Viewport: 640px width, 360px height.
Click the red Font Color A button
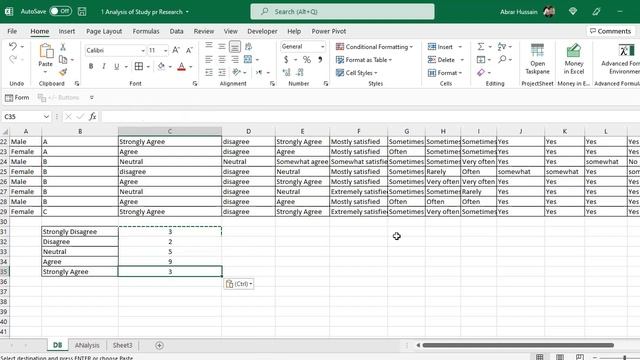point(182,66)
